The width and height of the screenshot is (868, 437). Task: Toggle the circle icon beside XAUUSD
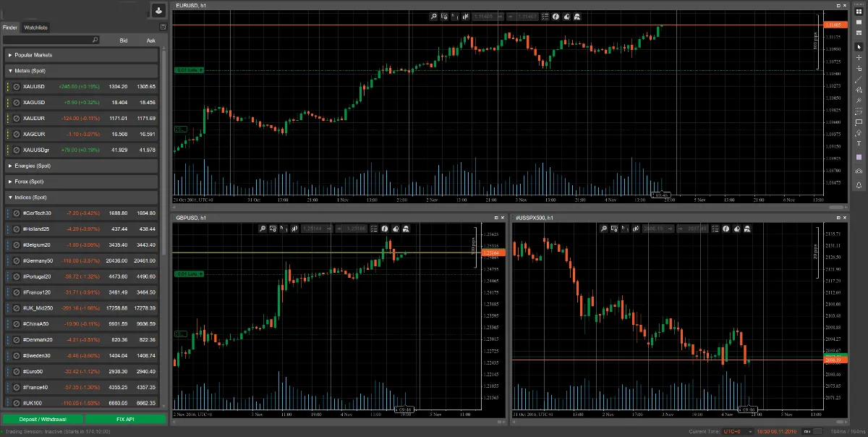17,87
